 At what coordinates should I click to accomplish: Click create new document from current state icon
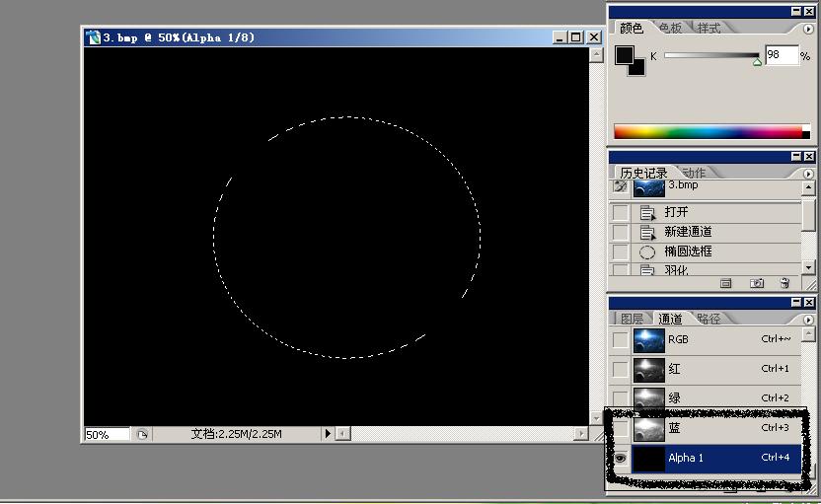pyautogui.click(x=725, y=284)
